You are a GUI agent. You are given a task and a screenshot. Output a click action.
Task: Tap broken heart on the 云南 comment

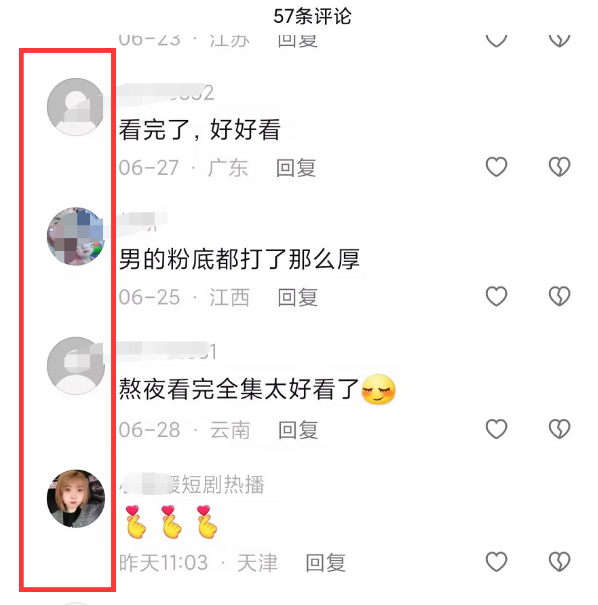[559, 429]
